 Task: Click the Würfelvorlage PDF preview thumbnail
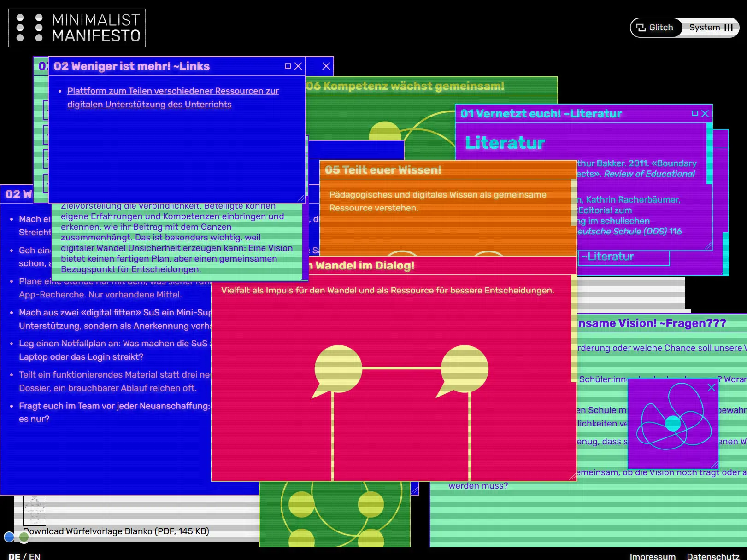click(35, 510)
